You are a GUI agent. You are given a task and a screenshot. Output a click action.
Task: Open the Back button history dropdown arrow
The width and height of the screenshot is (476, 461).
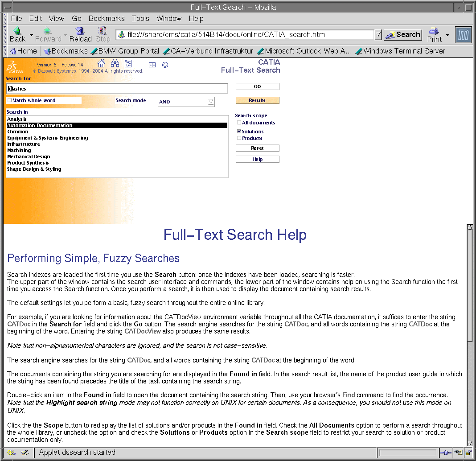click(31, 35)
